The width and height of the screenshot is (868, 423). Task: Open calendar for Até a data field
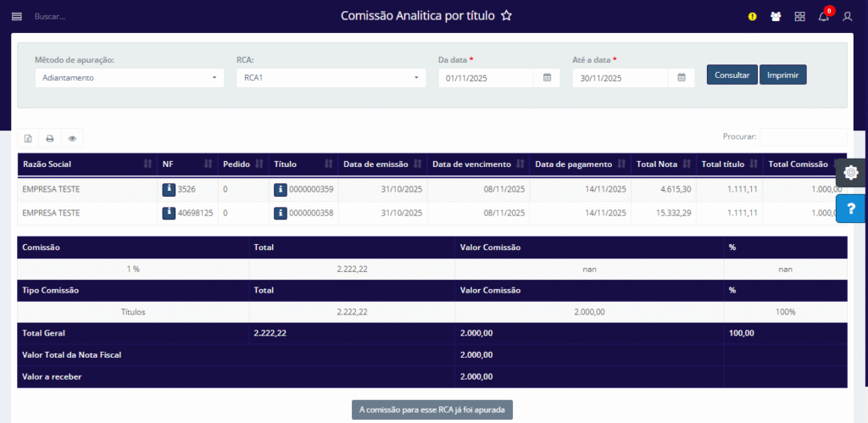tap(682, 78)
